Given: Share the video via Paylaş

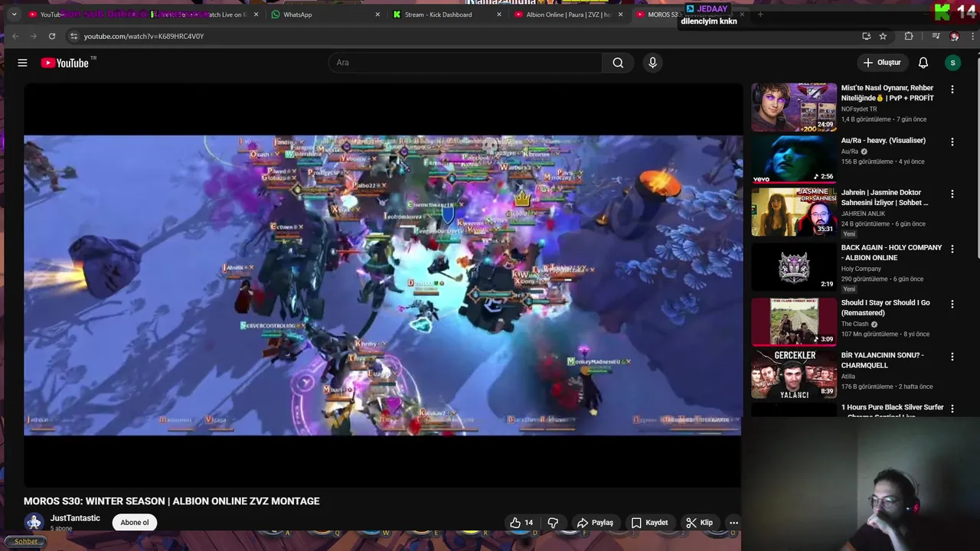Looking at the screenshot, I should [x=595, y=523].
